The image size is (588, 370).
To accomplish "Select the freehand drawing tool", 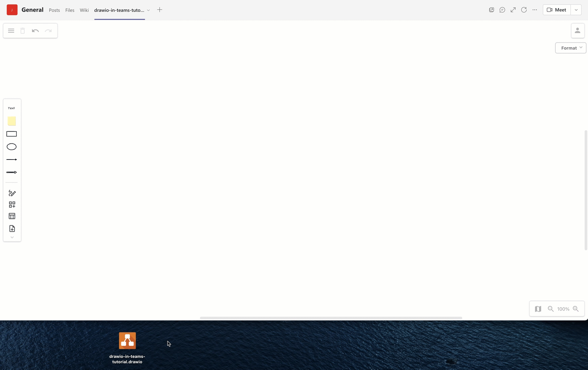I will (12, 193).
